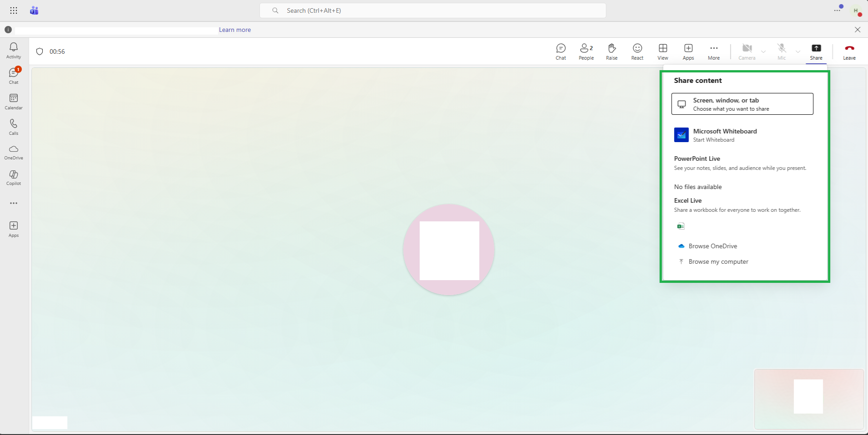
Task: Click the Excel file icon under Excel Live
Action: coord(681,226)
